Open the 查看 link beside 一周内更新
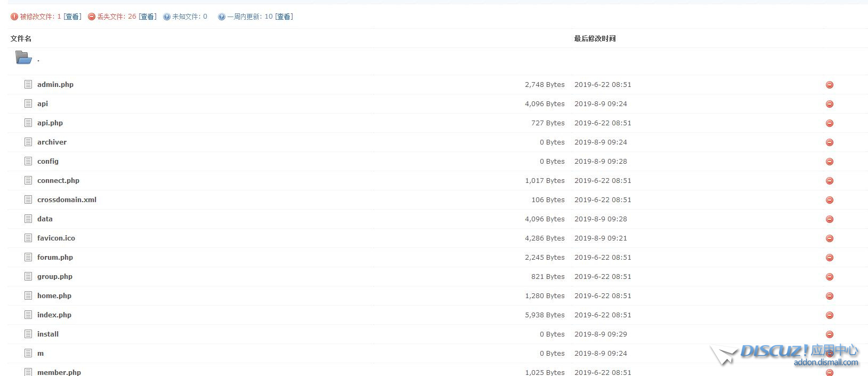Screen dimensions: 868x376 pos(284,17)
